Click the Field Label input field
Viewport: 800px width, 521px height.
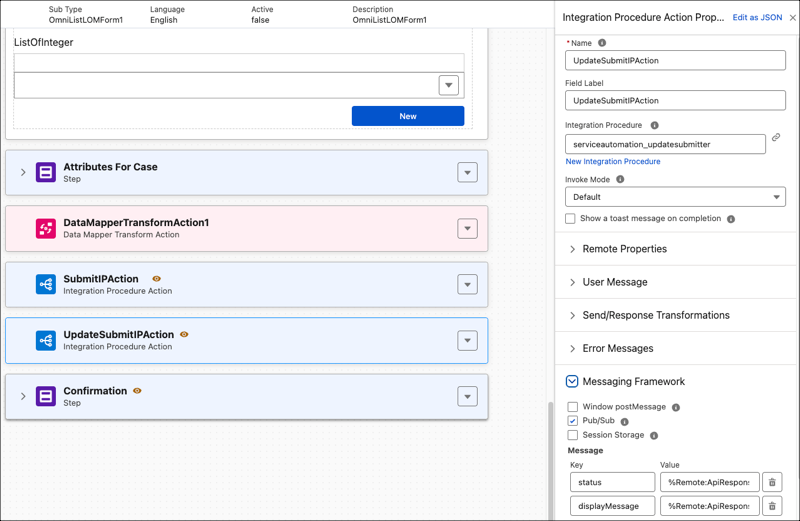(675, 101)
